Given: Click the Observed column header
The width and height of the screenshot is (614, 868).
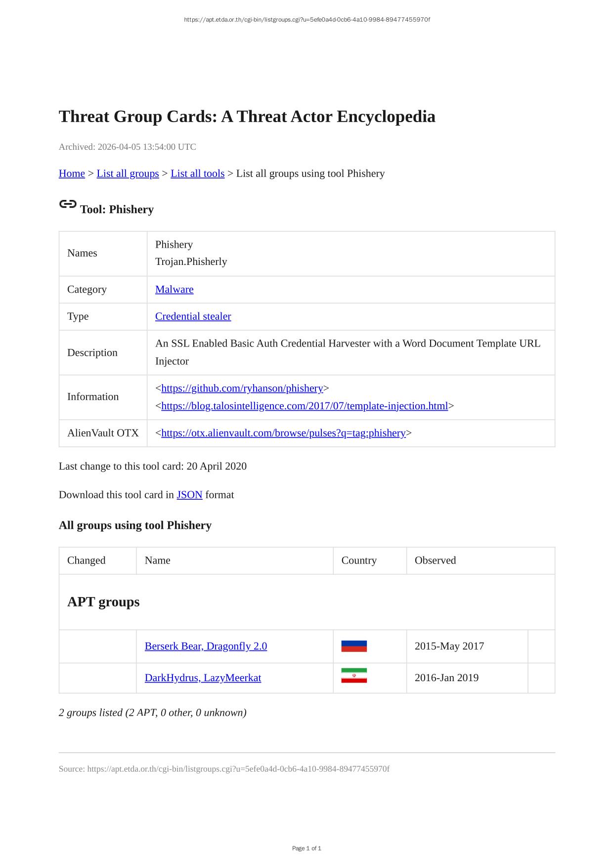Looking at the screenshot, I should [x=435, y=561].
